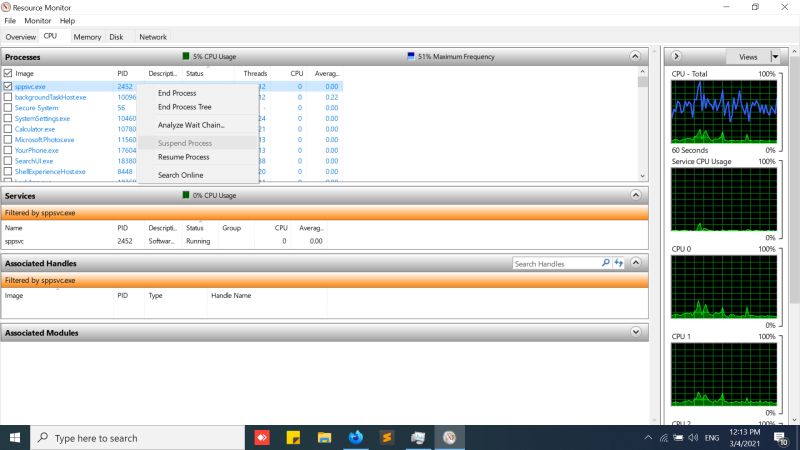This screenshot has height=450, width=800.
Task: Click the Views button
Action: click(x=748, y=57)
